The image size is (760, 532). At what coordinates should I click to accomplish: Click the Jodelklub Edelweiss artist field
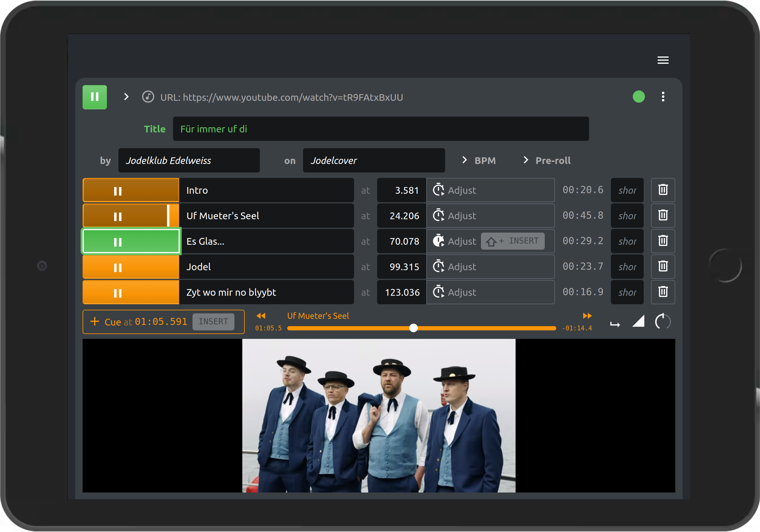click(x=189, y=161)
